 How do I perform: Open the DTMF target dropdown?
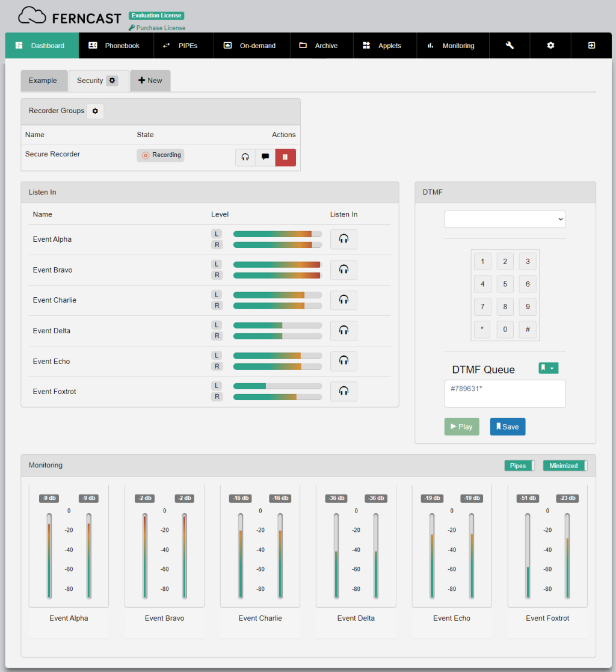point(505,220)
